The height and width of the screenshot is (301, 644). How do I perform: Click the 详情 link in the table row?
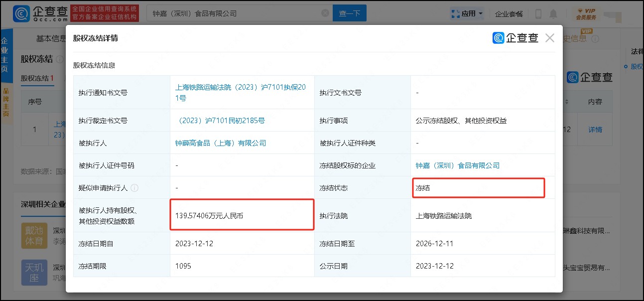595,130
